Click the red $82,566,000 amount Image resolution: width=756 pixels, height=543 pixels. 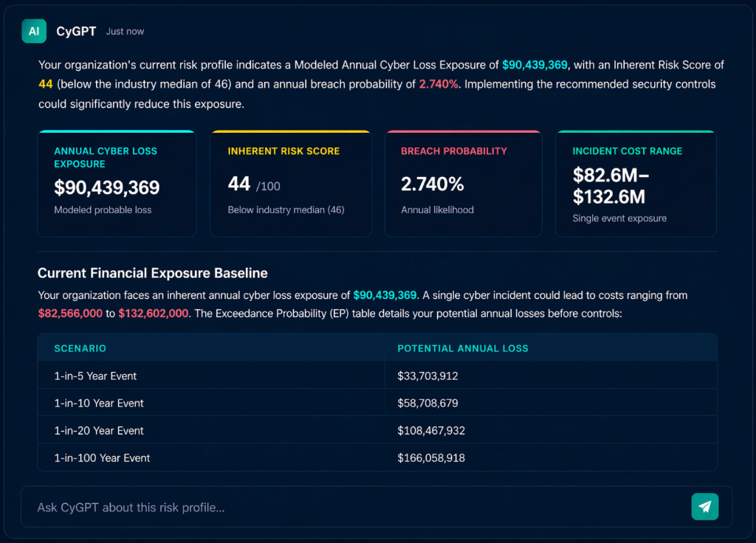(x=70, y=314)
